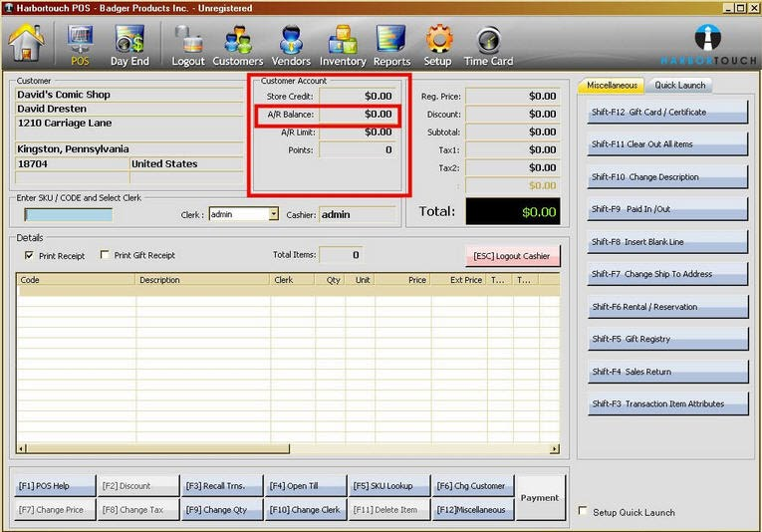The width and height of the screenshot is (762, 532).
Task: Open the Reports icon
Action: tap(391, 45)
